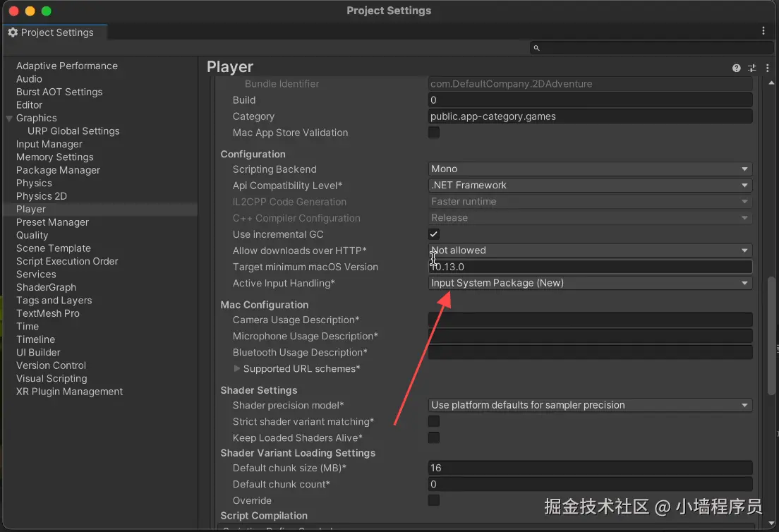Toggle Strict shader variant matching checkbox
Image resolution: width=779 pixels, height=532 pixels.
point(434,422)
